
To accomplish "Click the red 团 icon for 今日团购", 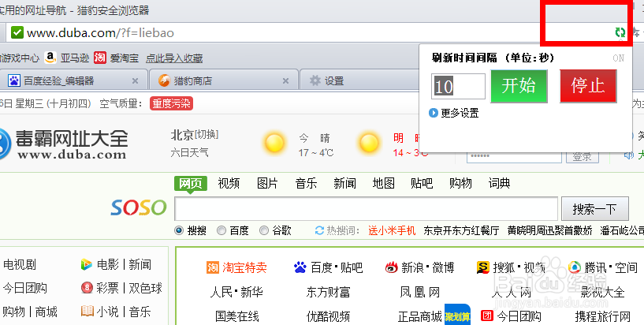I will coord(486,316).
